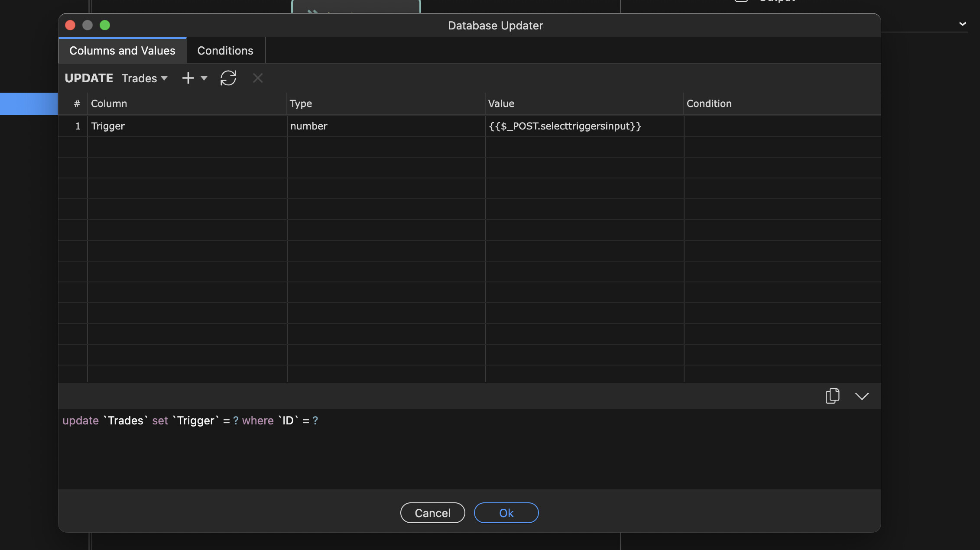Screen dimensions: 980x550
Task: Click the green zoom window button
Action: coord(105,25)
